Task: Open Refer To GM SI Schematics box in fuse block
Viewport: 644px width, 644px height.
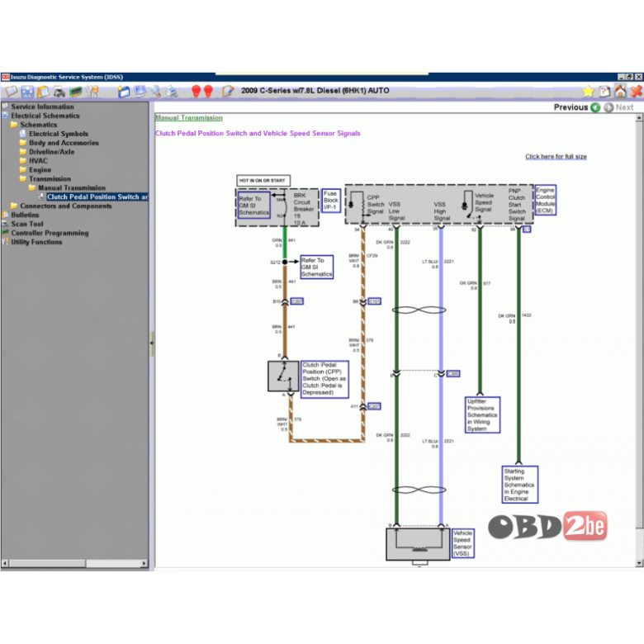Action: coord(253,206)
